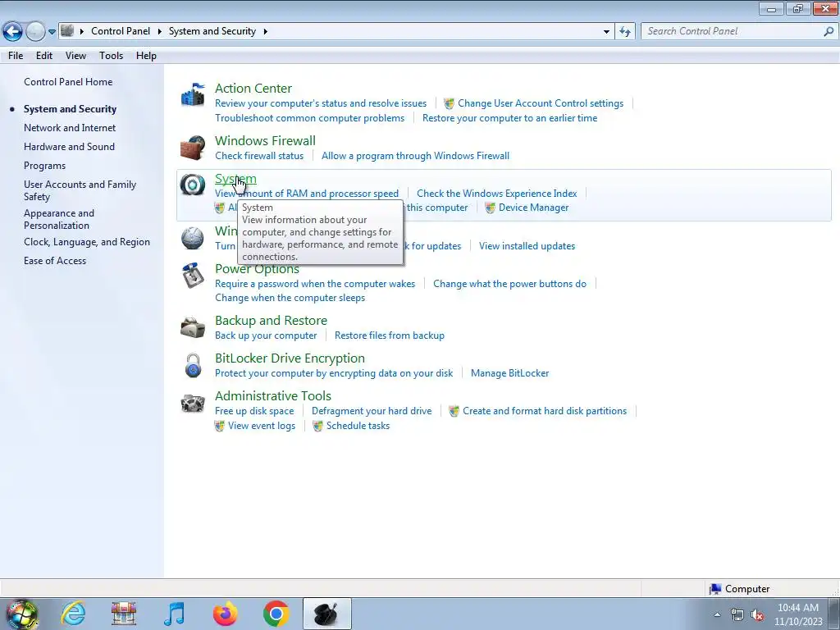Viewport: 840px width, 630px height.
Task: Click the top hat app in taskbar
Action: [326, 614]
